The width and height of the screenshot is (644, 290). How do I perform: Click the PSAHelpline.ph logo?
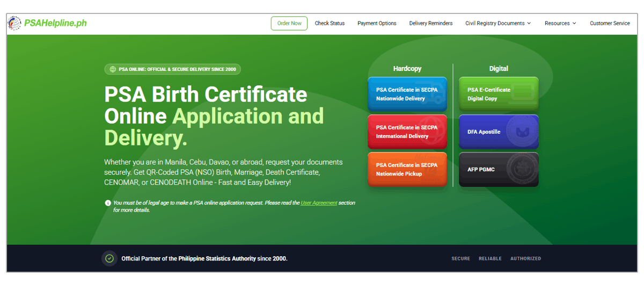[47, 23]
